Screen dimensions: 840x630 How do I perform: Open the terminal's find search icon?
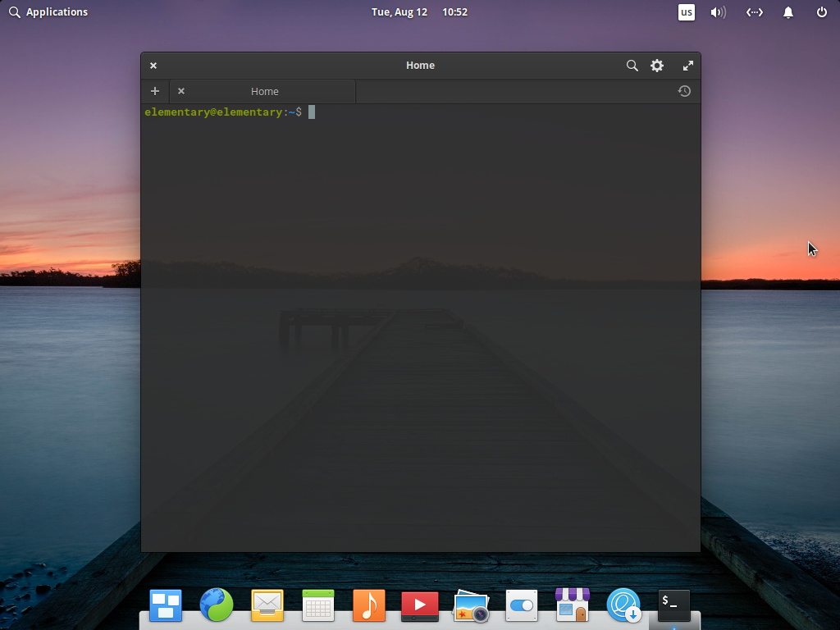(632, 66)
